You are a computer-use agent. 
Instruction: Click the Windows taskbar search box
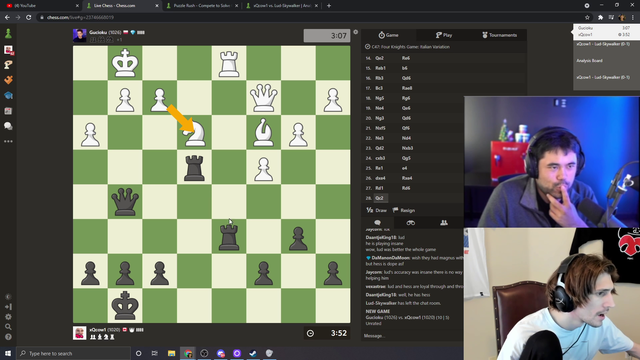(74, 353)
